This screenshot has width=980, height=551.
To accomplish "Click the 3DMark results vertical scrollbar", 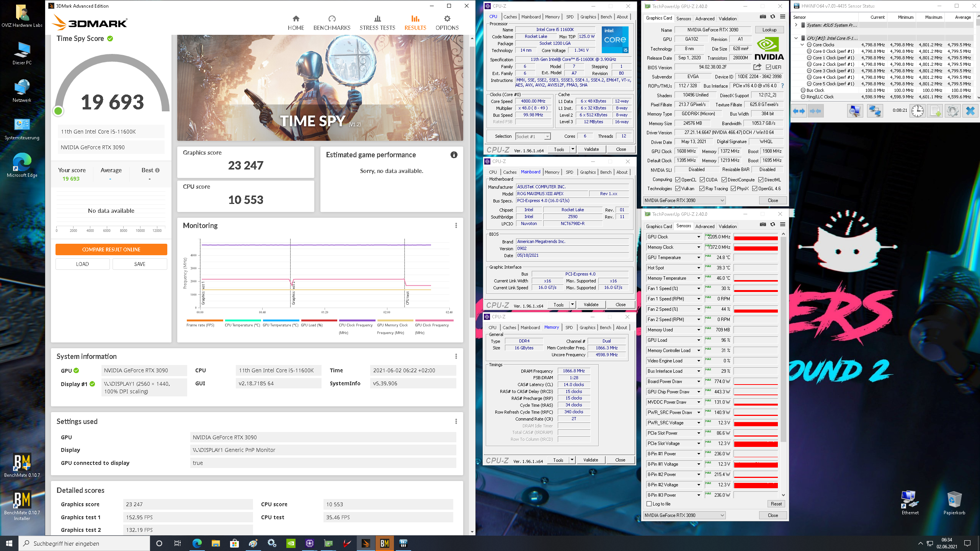I will tap(472, 182).
